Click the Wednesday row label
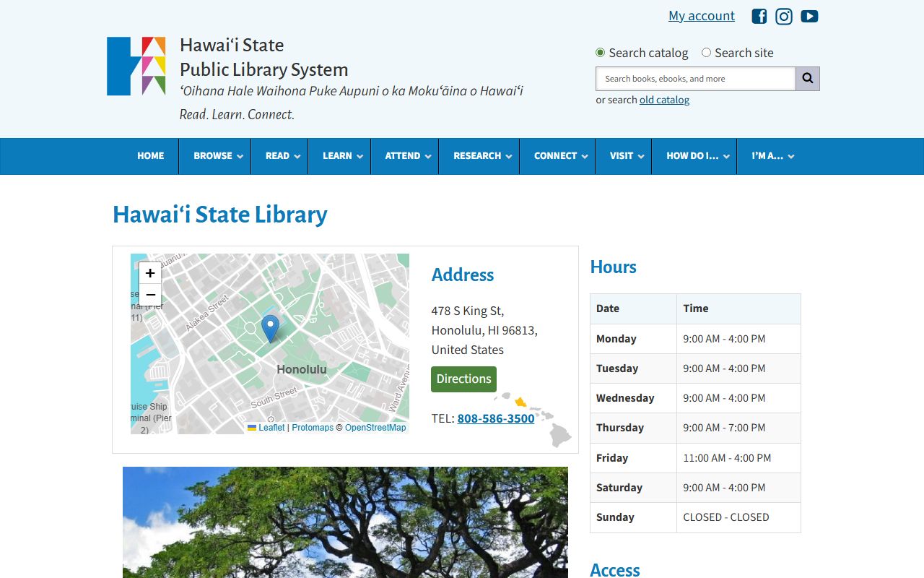 point(625,398)
